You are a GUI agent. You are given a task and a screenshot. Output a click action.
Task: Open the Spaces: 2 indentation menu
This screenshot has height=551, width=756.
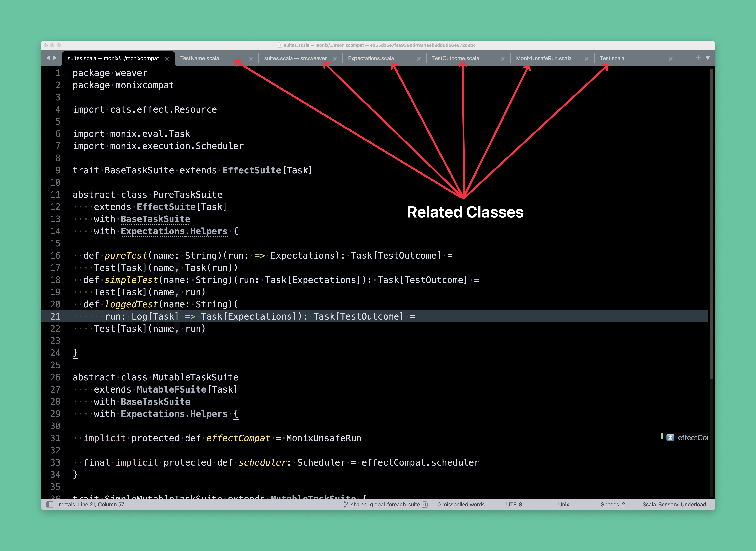click(x=612, y=504)
